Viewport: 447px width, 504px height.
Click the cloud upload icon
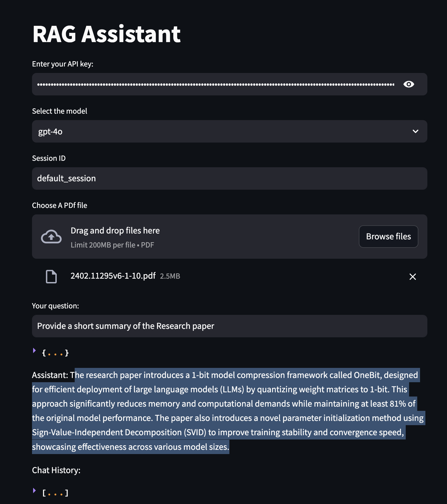[51, 237]
